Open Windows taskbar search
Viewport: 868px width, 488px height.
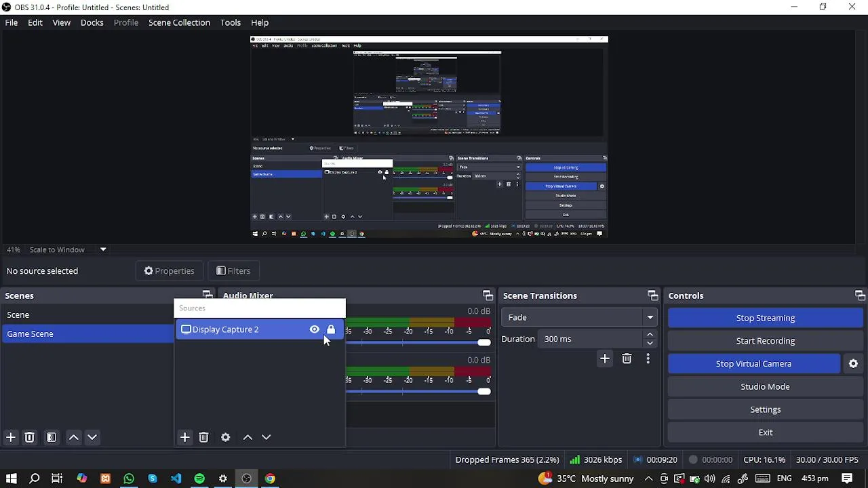point(35,479)
